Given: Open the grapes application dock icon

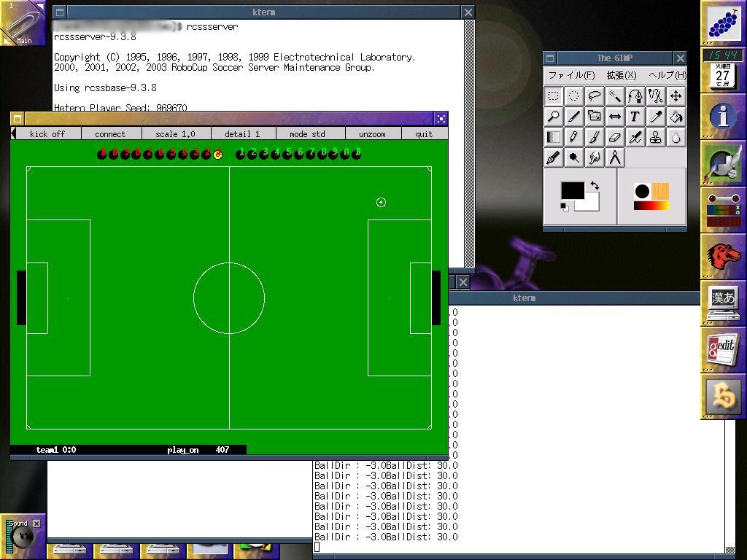Looking at the screenshot, I should 723,23.
